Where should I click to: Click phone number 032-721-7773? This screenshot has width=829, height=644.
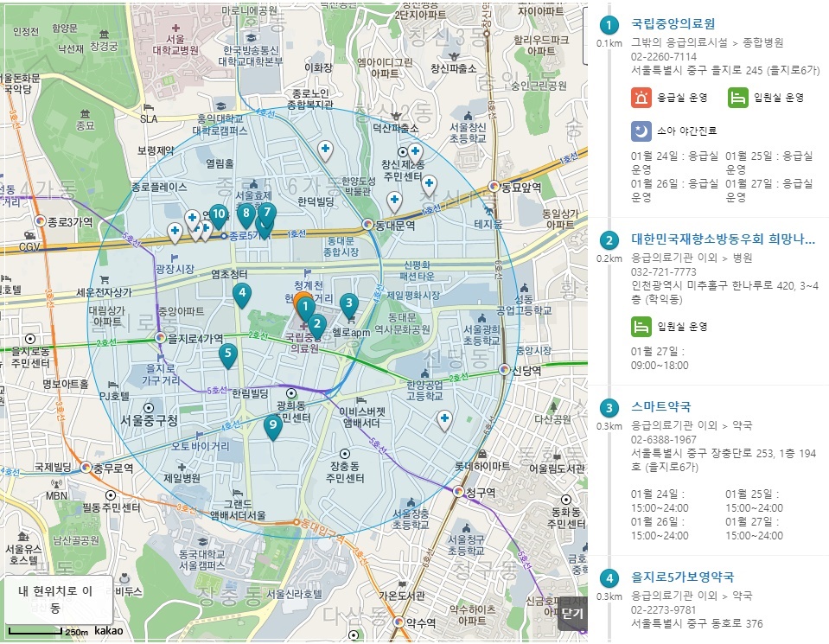[664, 271]
